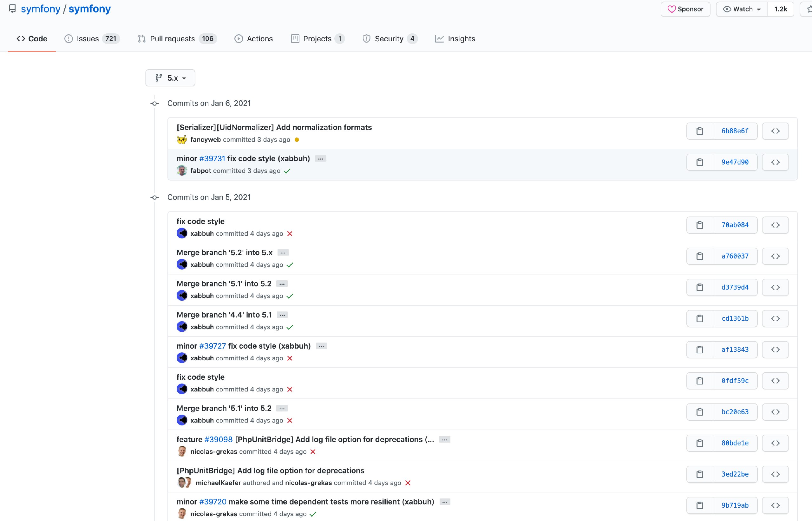
Task: Open fabpot's avatar image
Action: [x=182, y=170]
